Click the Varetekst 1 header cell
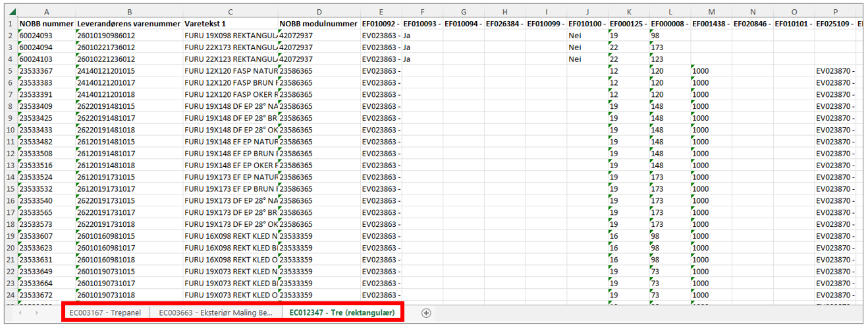Screen dimensions: 868x329 tap(230, 24)
